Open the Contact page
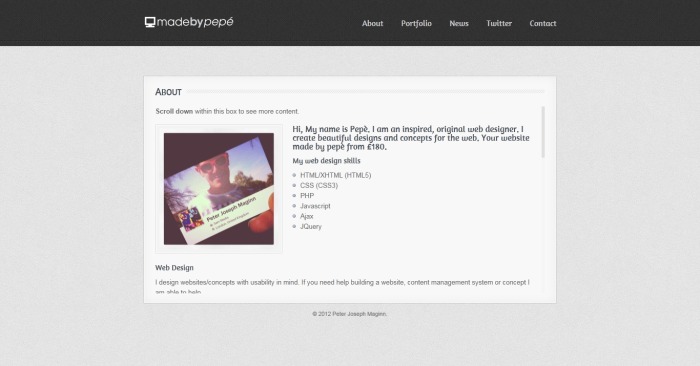Viewport: 700px width, 366px height. point(543,23)
